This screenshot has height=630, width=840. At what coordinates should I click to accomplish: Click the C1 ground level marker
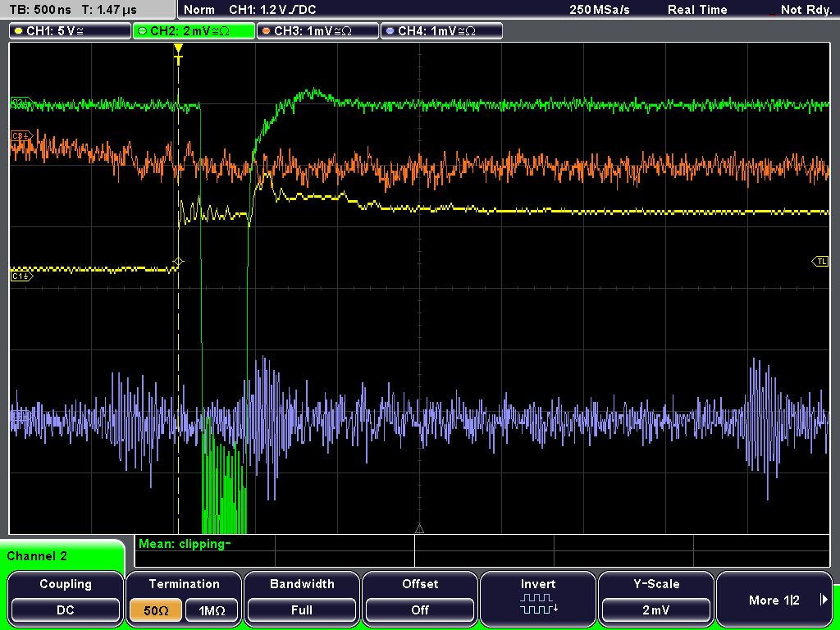(21, 276)
